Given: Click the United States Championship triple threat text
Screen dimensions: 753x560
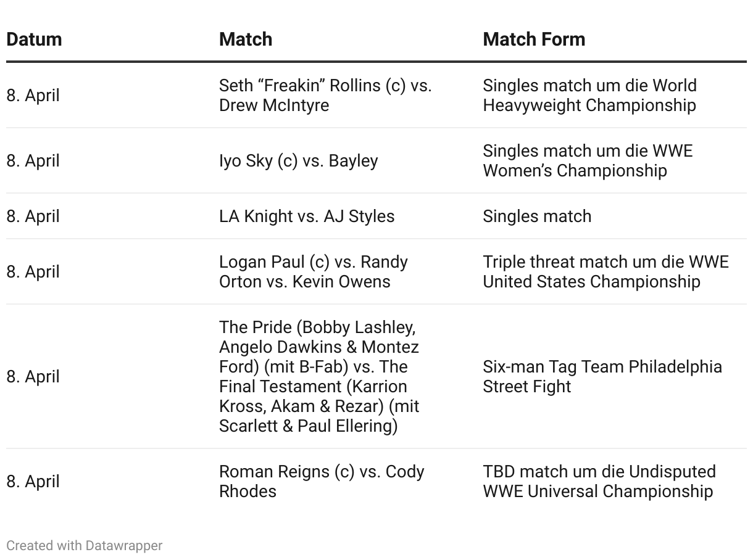Looking at the screenshot, I should click(605, 271).
